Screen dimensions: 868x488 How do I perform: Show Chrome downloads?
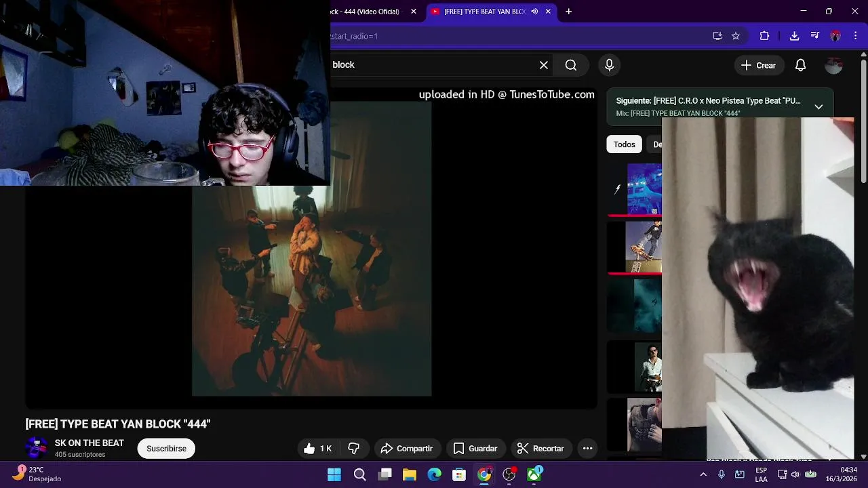click(795, 36)
